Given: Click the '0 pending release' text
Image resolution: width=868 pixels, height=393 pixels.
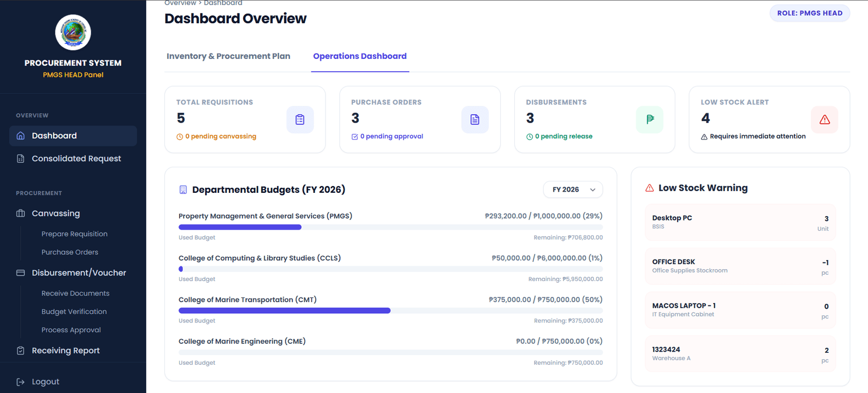Looking at the screenshot, I should click(x=564, y=137).
